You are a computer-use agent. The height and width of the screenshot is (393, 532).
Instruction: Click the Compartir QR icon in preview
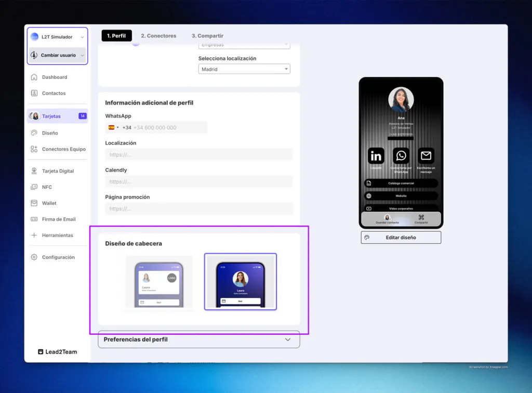[421, 218]
